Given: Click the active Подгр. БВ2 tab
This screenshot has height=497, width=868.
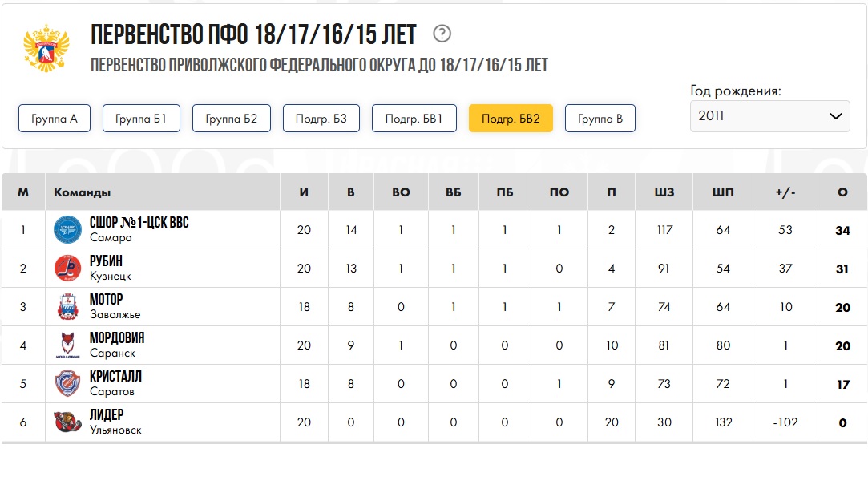Looking at the screenshot, I should [511, 119].
